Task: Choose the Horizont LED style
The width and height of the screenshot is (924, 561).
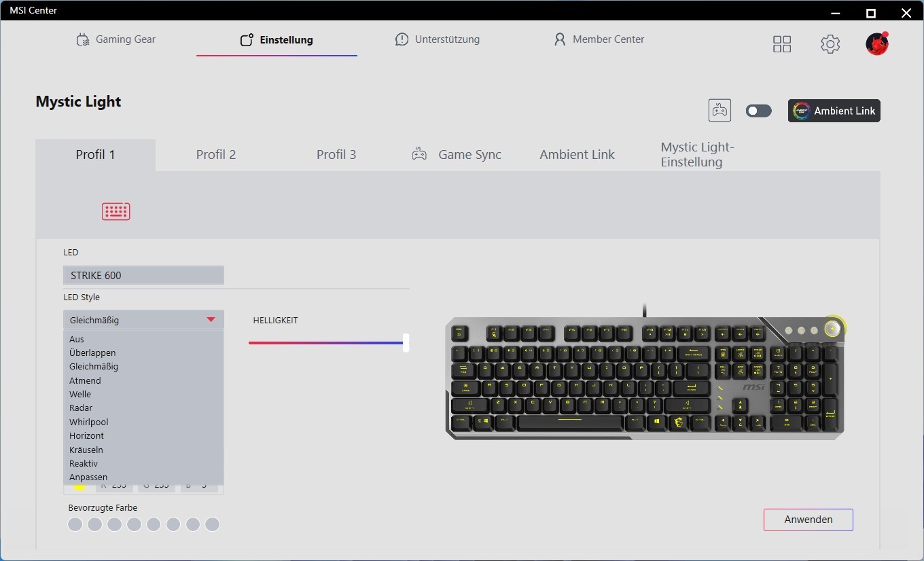Action: (x=143, y=435)
